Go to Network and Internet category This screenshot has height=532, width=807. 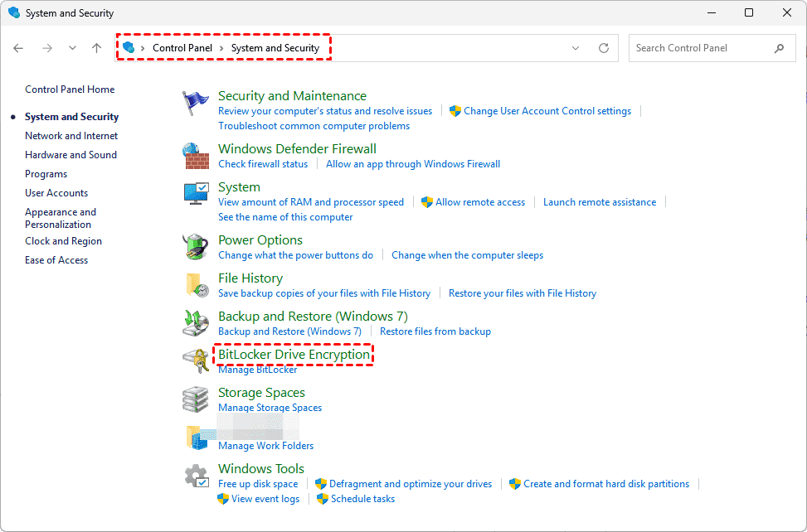tap(71, 136)
